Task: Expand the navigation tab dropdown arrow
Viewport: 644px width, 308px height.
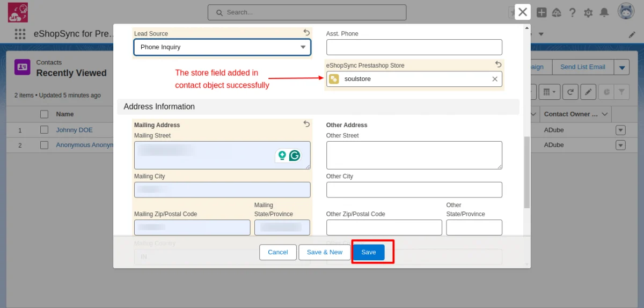Action: 541,34
